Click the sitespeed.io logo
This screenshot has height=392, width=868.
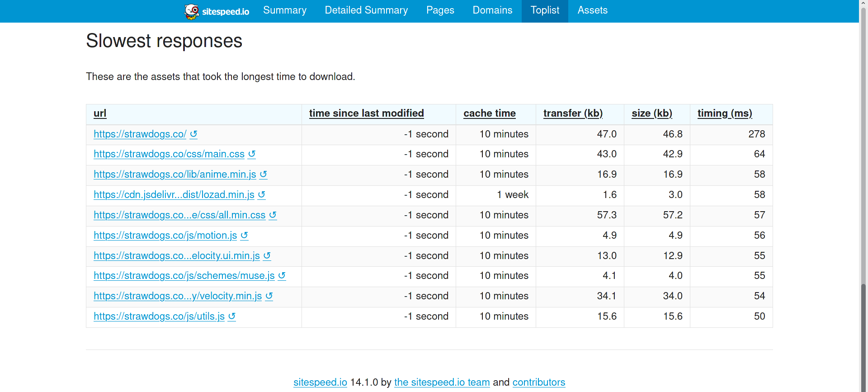coord(217,11)
